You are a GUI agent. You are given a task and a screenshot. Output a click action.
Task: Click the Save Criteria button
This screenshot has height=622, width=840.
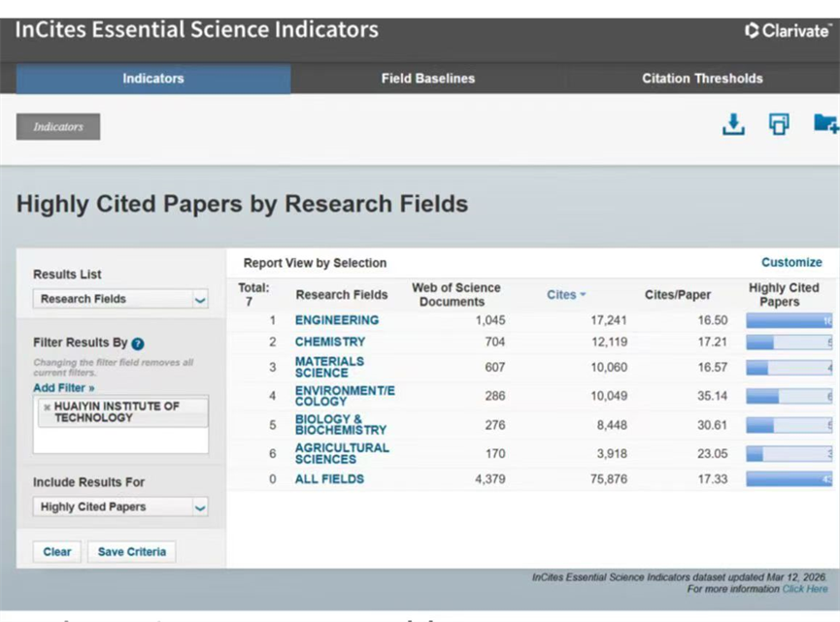coord(132,551)
